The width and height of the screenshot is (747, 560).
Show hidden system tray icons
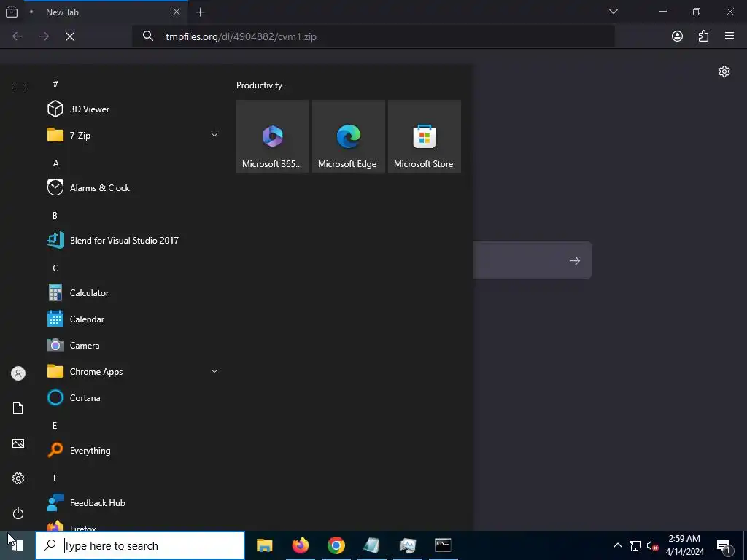click(617, 545)
